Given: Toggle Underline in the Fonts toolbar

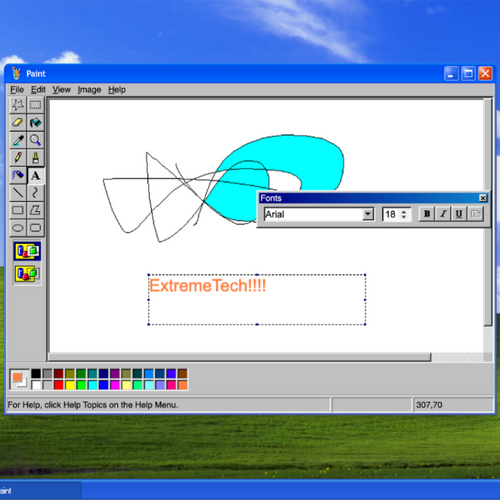Looking at the screenshot, I should pos(459,214).
